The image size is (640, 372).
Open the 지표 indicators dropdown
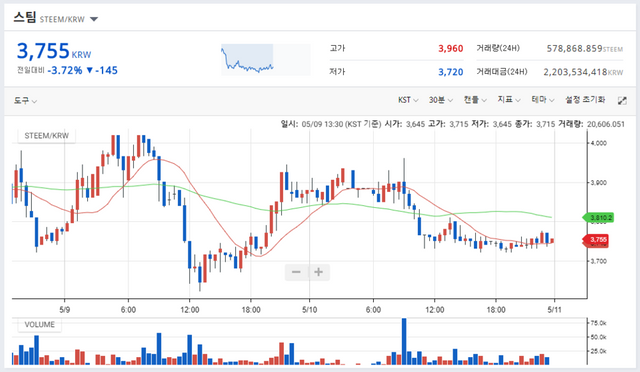(509, 100)
